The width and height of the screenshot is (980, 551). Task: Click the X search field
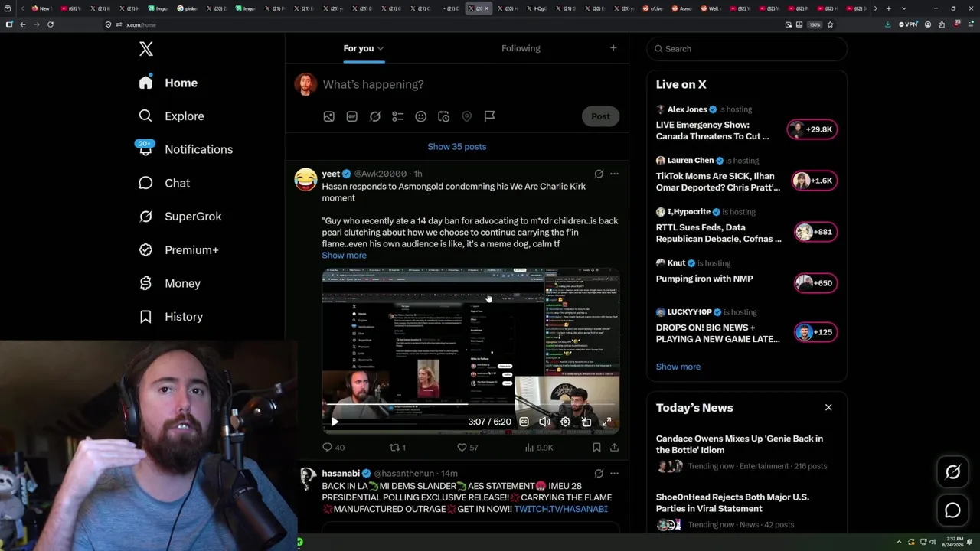pos(747,49)
